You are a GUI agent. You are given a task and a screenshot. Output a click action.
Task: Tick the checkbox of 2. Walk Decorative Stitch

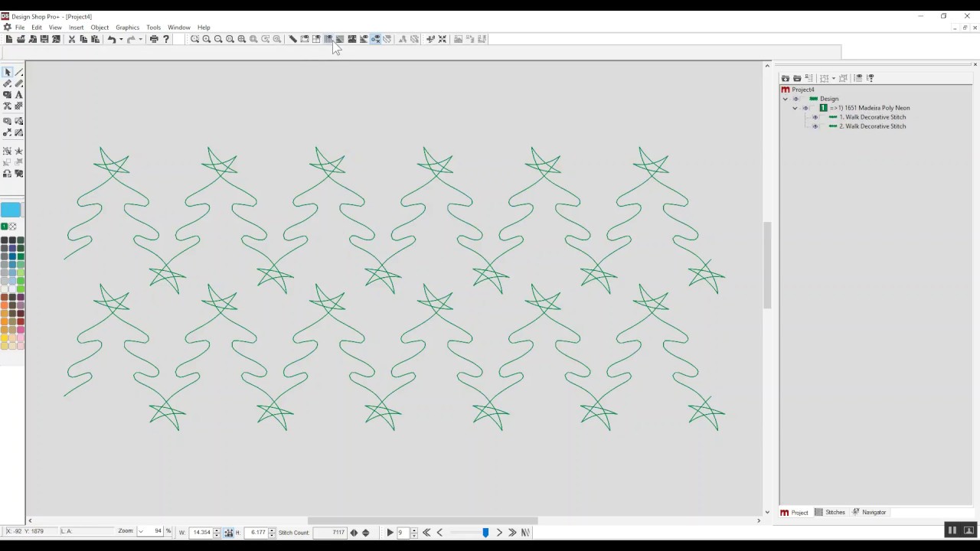pos(822,126)
